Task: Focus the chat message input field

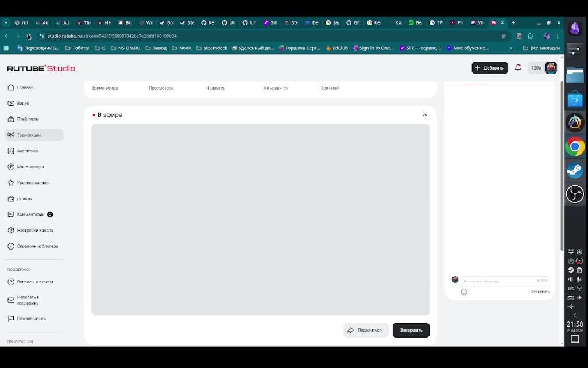Action: pyautogui.click(x=505, y=281)
